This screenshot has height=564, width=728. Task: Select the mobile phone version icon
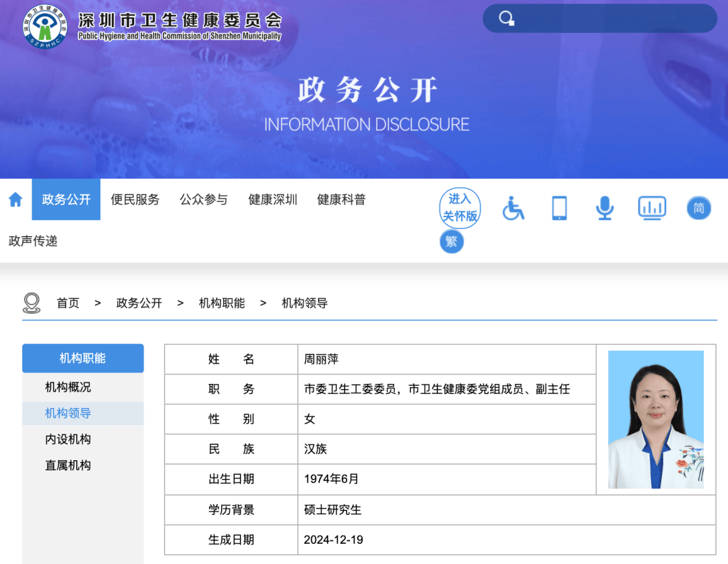click(559, 208)
